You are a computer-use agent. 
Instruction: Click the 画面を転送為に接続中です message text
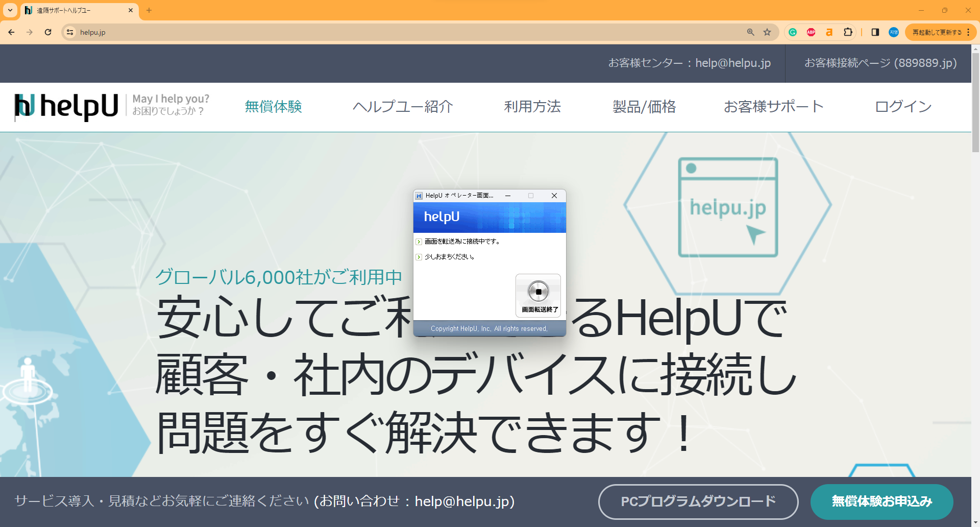point(462,242)
